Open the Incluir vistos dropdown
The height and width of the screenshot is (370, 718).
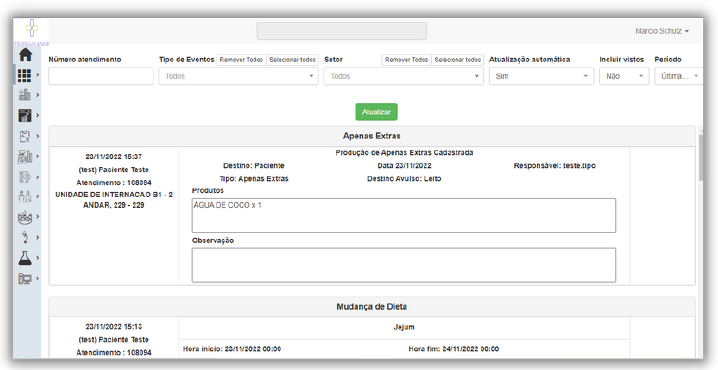pos(624,76)
